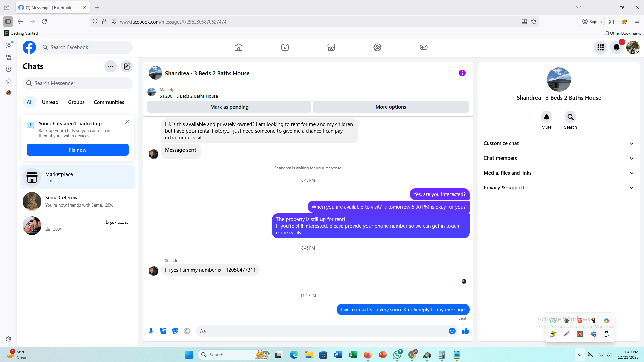This screenshot has width=644, height=362.
Task: Click the Windows Start button
Action: 189,355
